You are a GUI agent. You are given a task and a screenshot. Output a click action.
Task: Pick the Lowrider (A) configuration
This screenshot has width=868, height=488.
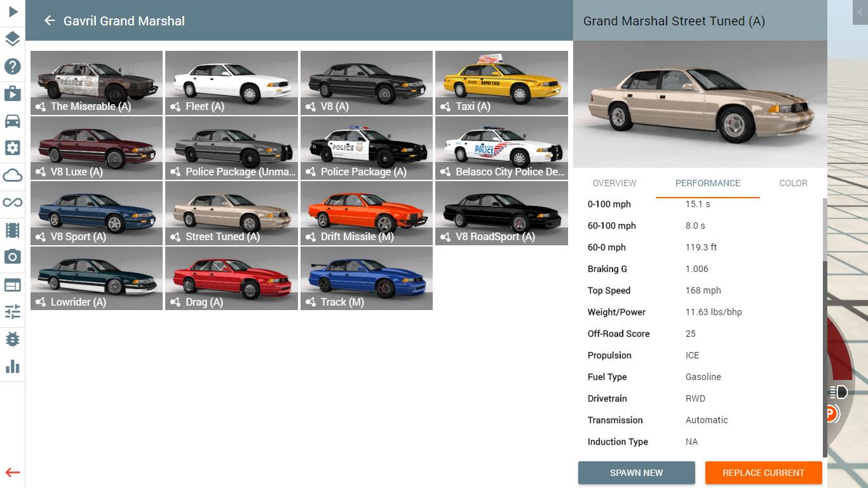pos(97,278)
